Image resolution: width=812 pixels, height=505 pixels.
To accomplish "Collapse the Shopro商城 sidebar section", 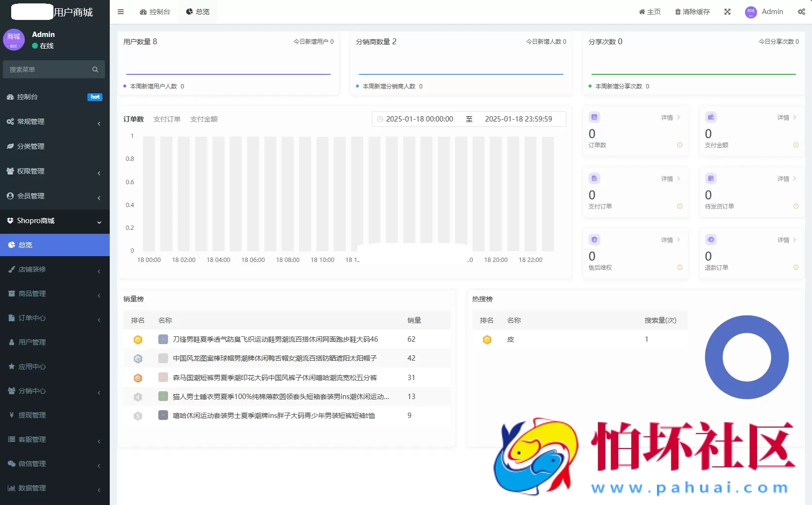I will 53,221.
